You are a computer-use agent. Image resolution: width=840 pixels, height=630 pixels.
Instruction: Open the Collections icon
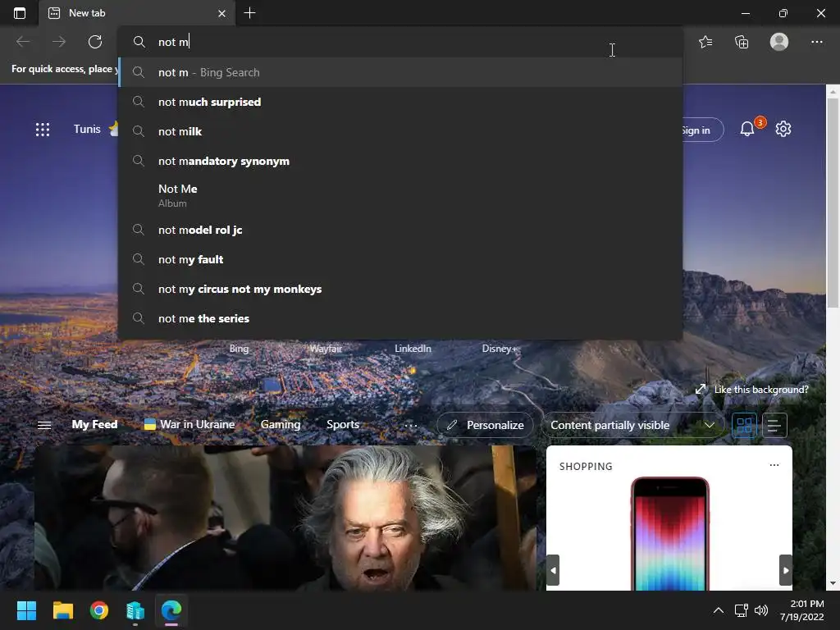pos(742,42)
